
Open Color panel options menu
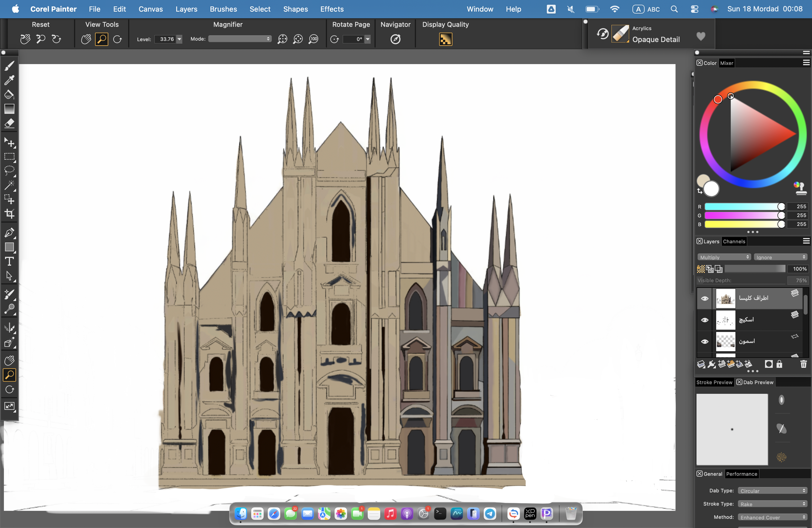tap(806, 63)
